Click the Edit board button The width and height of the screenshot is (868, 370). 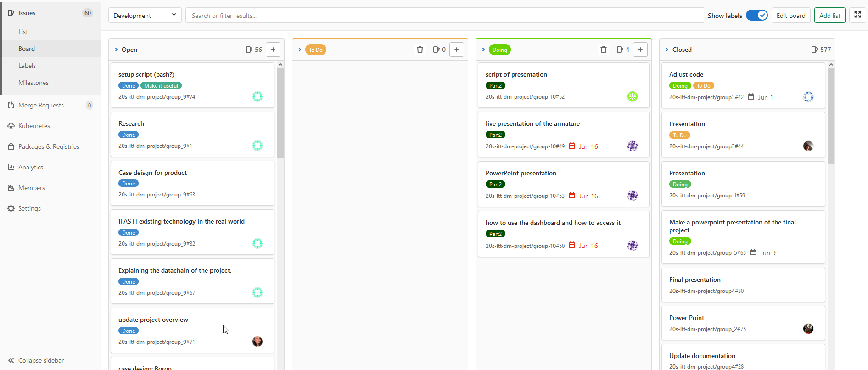point(791,15)
